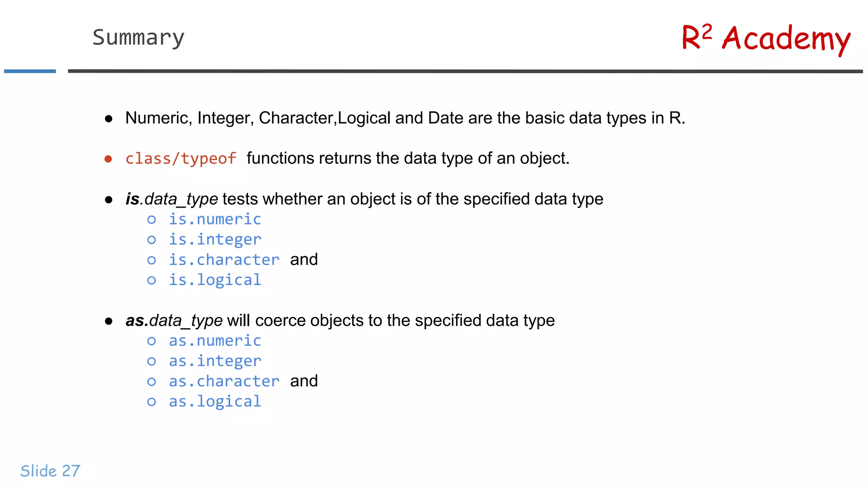The image size is (868, 488).
Task: Select the is.logical item
Action: [215, 280]
